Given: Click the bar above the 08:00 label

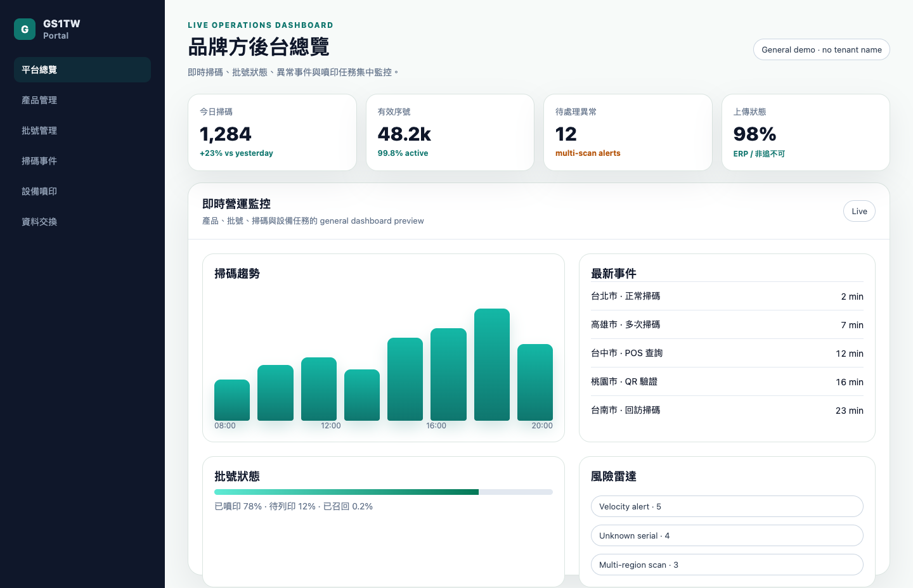Looking at the screenshot, I should (x=232, y=400).
